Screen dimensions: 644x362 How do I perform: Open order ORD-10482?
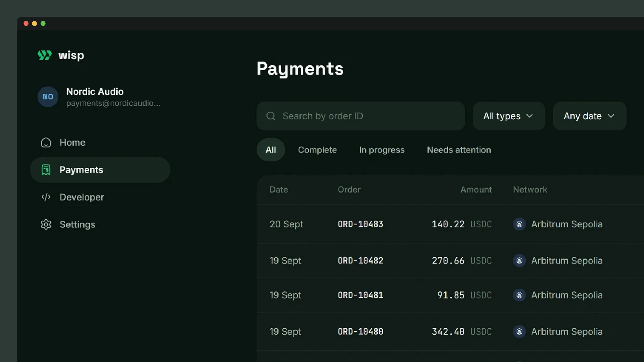point(360,261)
